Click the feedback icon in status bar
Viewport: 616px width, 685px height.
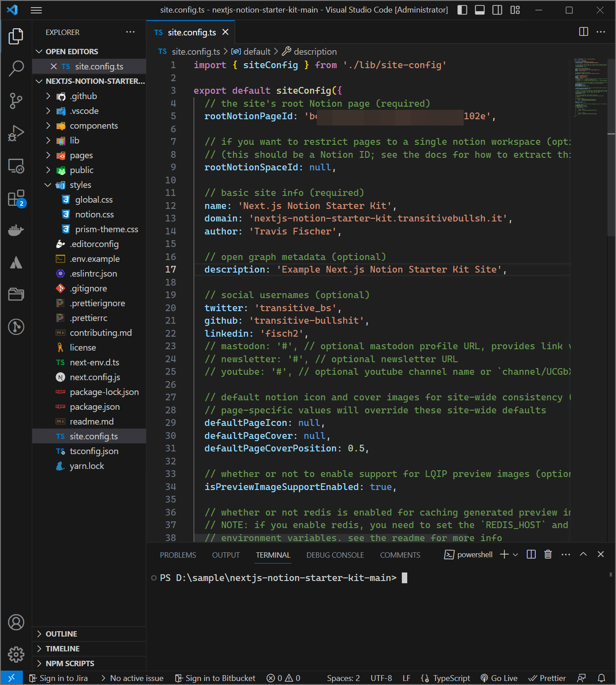point(582,678)
